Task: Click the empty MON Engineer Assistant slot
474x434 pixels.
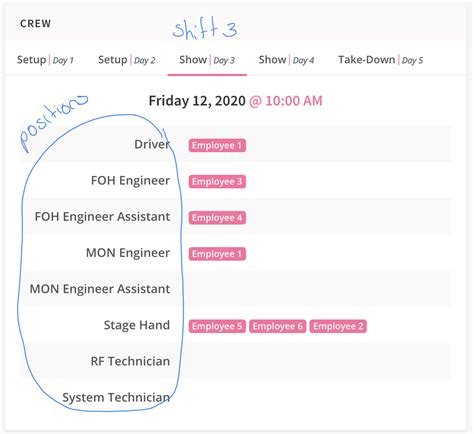Action: pos(318,289)
